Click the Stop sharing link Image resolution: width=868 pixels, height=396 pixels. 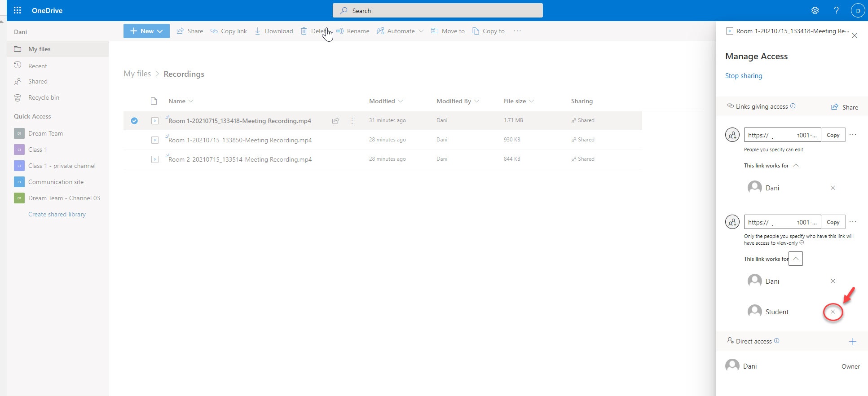[x=744, y=76]
